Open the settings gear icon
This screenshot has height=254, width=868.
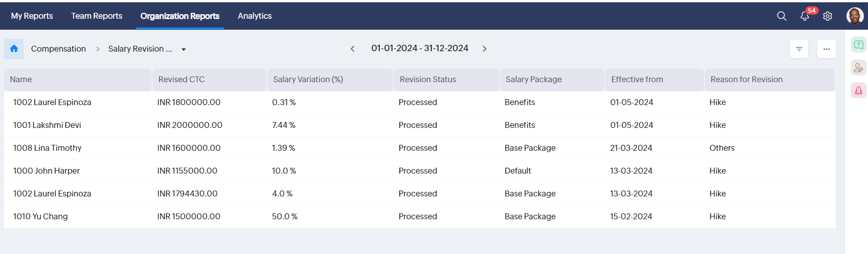827,16
